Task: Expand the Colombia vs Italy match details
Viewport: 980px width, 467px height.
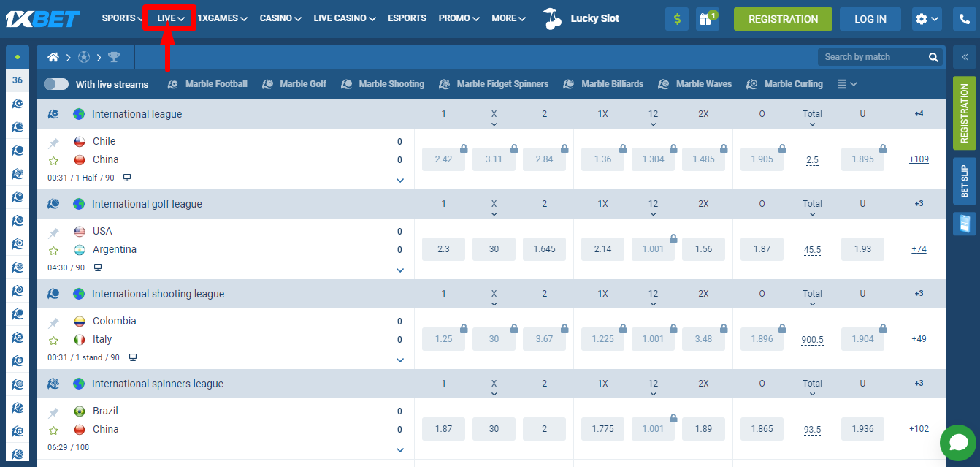Action: click(x=400, y=360)
